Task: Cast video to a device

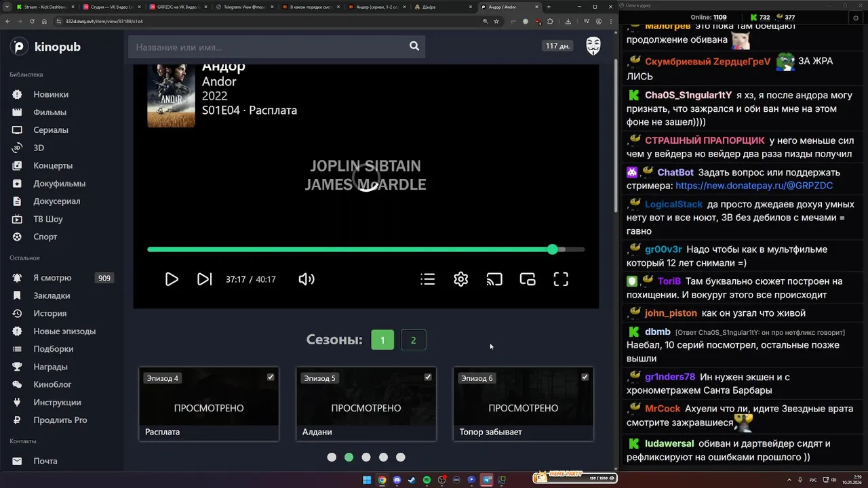Action: 494,279
